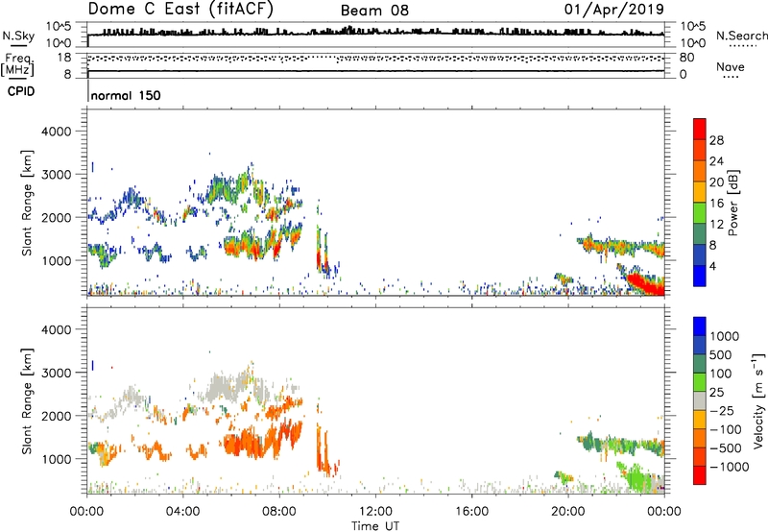Click the red high-power echo near 23:00
Screen dimensions: 768x532
click(645, 283)
